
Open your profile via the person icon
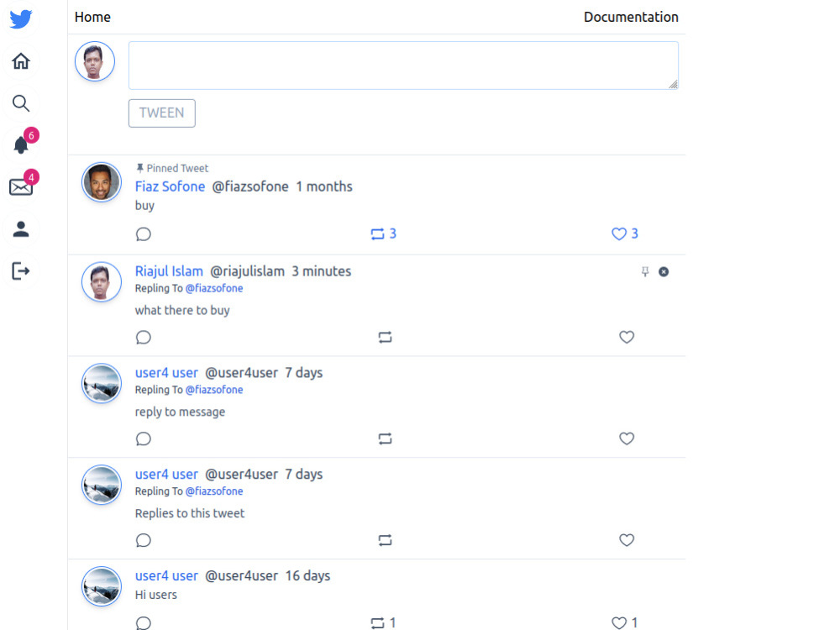[x=20, y=228]
